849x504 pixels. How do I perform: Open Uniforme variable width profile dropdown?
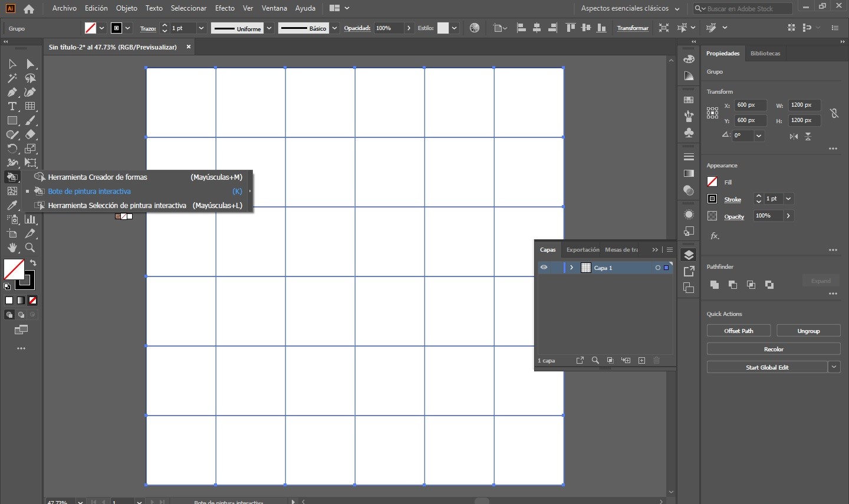269,28
